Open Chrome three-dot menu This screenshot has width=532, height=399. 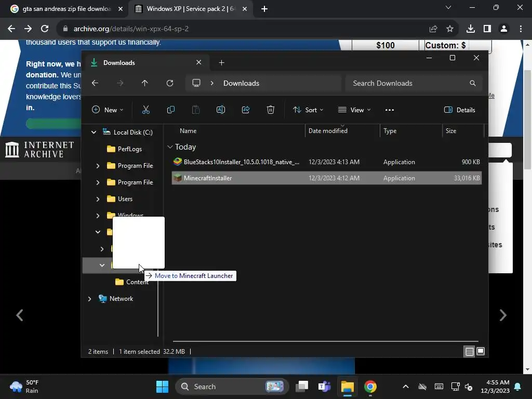tap(521, 29)
